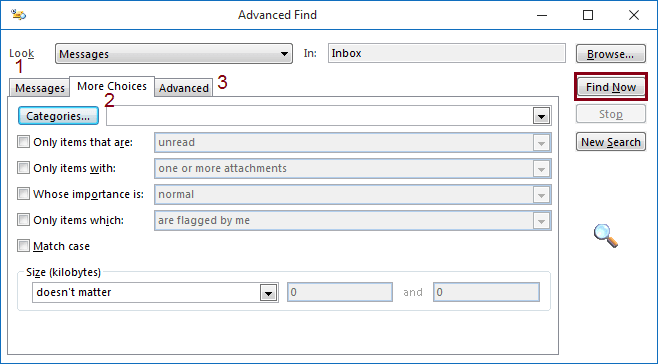Tick the Whose importance is checkbox
658x364 pixels.
pos(24,194)
